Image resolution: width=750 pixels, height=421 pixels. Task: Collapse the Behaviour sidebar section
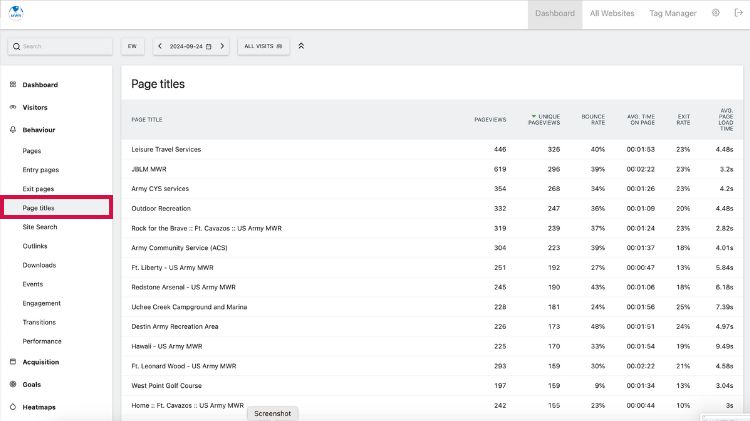39,130
